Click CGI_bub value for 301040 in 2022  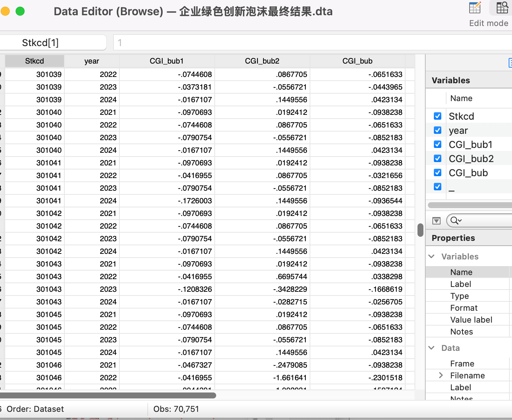pyautogui.click(x=358, y=125)
